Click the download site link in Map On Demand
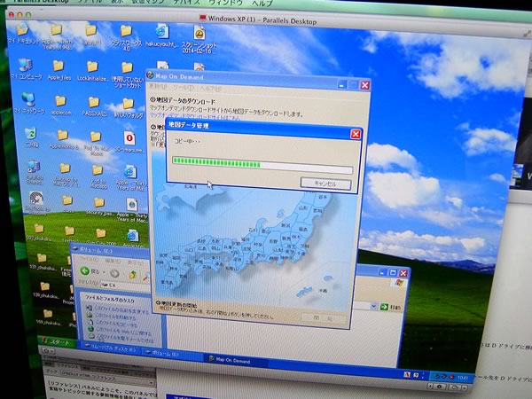The height and width of the screenshot is (399, 532). [195, 117]
